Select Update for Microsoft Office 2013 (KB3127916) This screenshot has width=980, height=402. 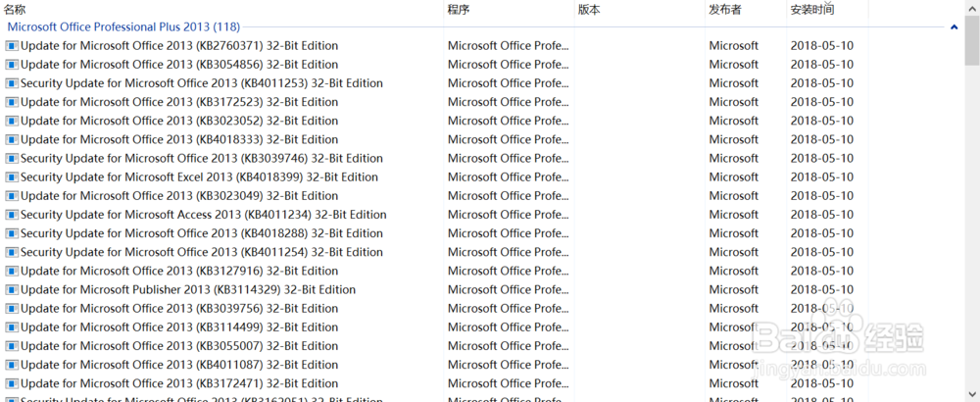click(x=179, y=271)
